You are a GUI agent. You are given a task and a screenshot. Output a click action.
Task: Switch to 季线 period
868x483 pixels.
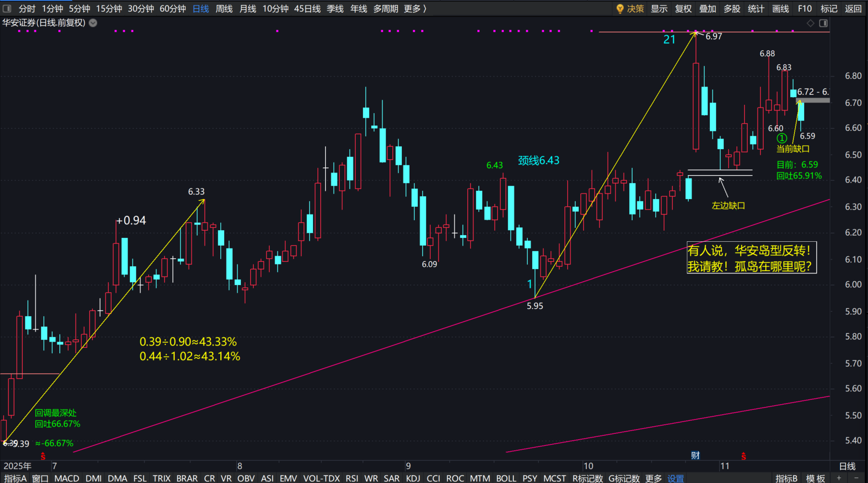pos(335,8)
